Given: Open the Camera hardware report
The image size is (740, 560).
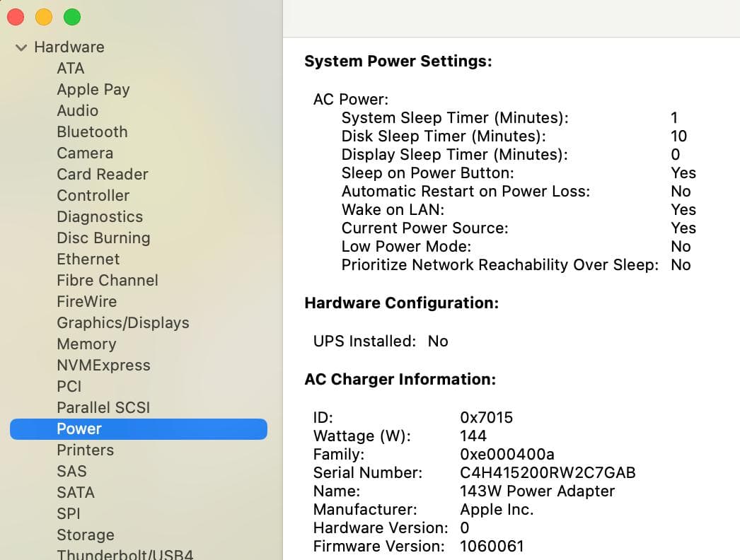Looking at the screenshot, I should point(85,153).
